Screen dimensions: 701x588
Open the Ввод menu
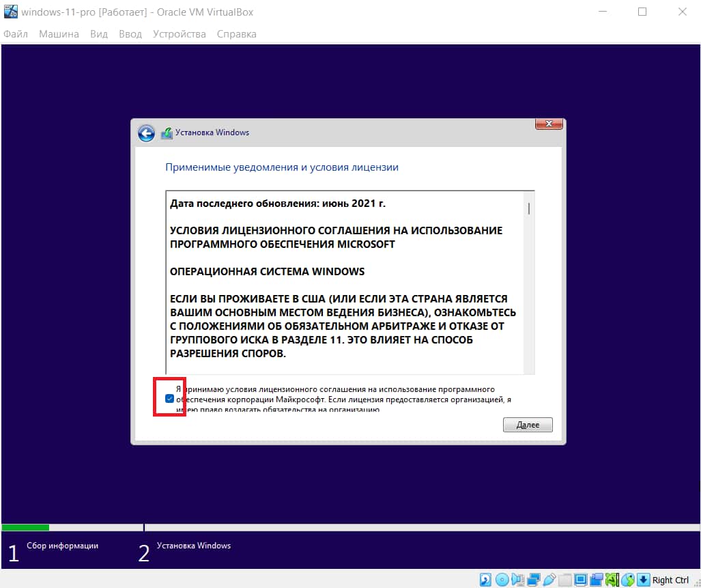coord(130,34)
